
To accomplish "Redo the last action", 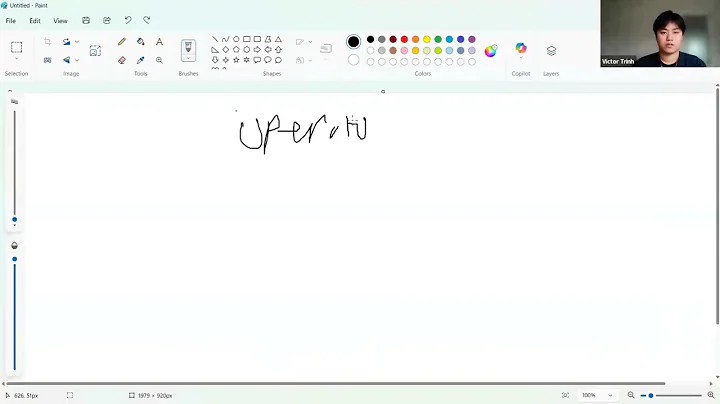I will coord(147,20).
